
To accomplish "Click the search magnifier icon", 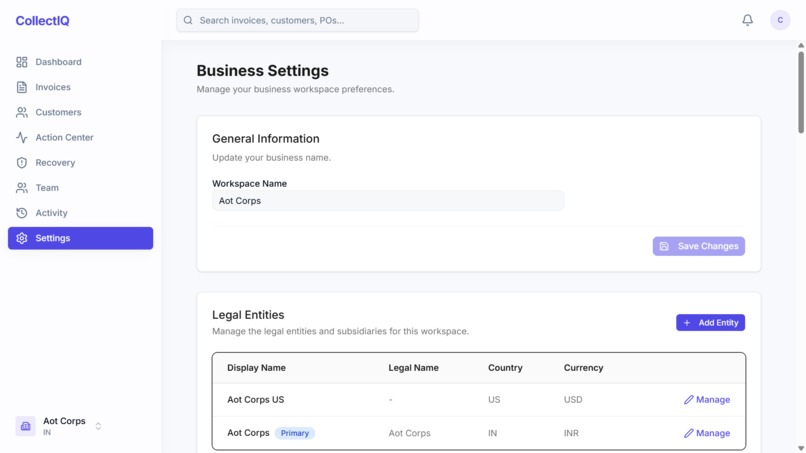I will coord(188,20).
